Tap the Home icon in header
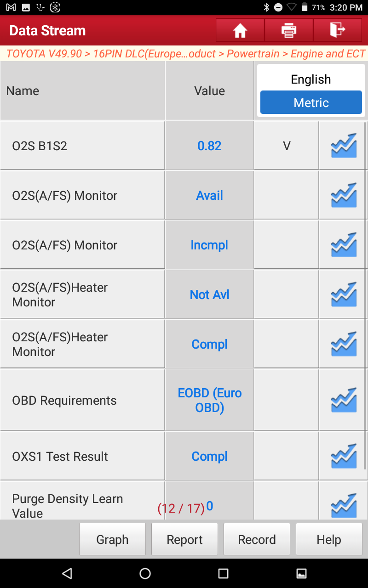This screenshot has height=588, width=368. coord(240,31)
